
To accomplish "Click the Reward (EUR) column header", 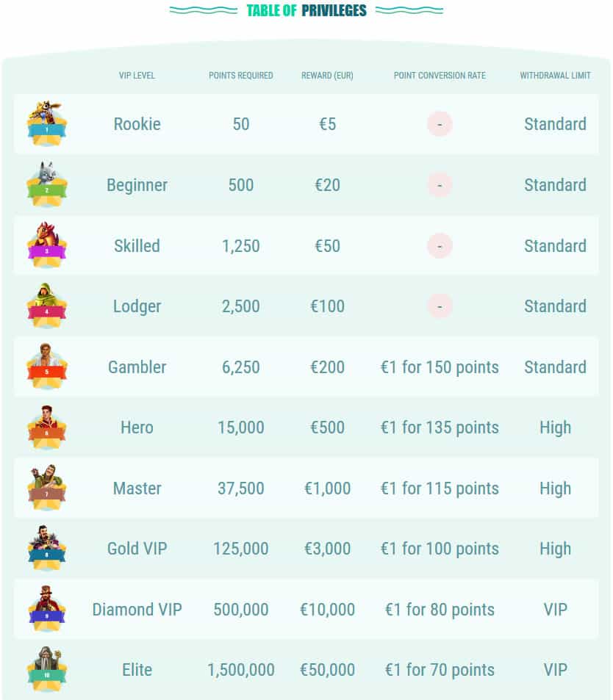I will [327, 76].
